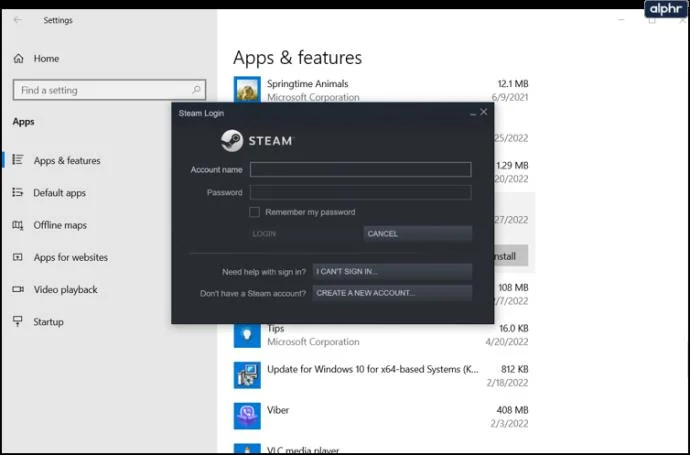Click the 2/18/2022 install date

pos(507,383)
